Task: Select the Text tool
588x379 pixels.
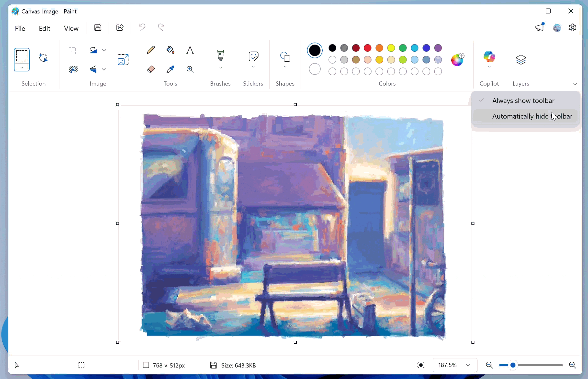Action: (x=190, y=50)
